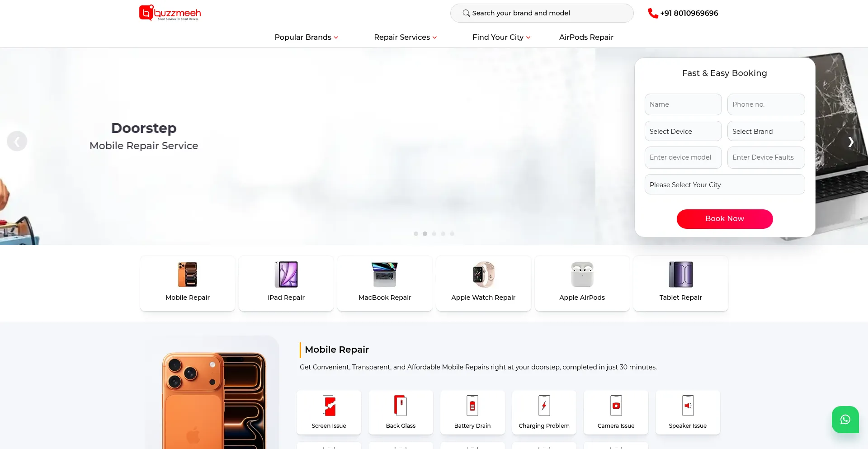The height and width of the screenshot is (449, 868).
Task: Focus the Enter device model field
Action: click(x=683, y=157)
